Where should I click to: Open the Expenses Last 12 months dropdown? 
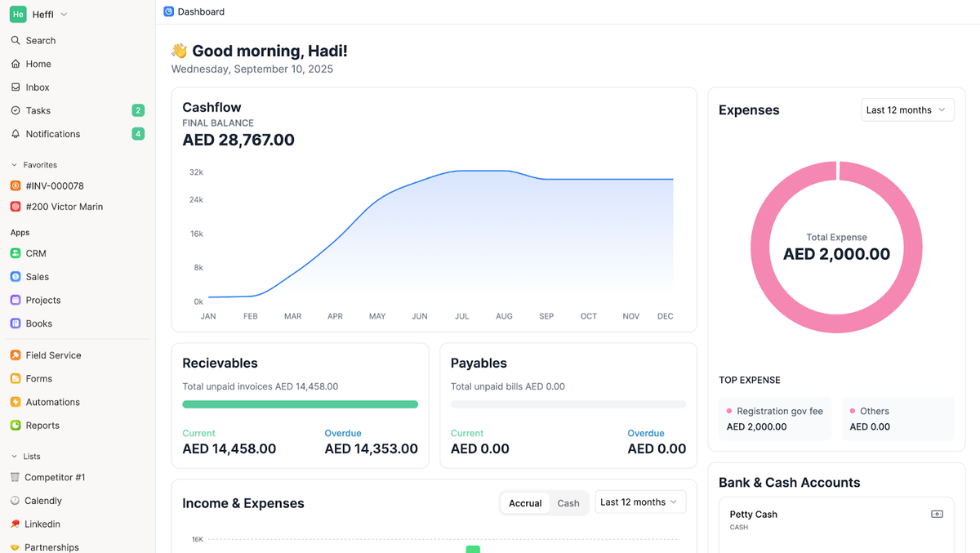coord(907,109)
